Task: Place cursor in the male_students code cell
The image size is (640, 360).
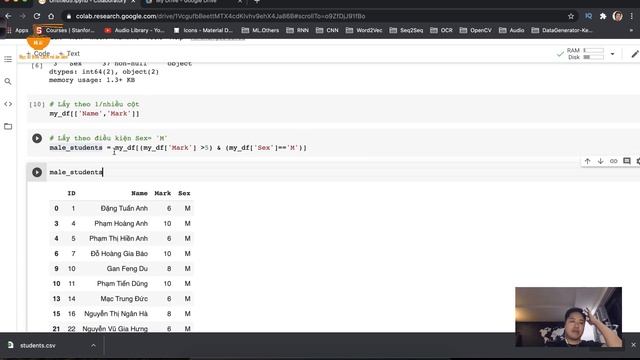Action: click(76, 172)
